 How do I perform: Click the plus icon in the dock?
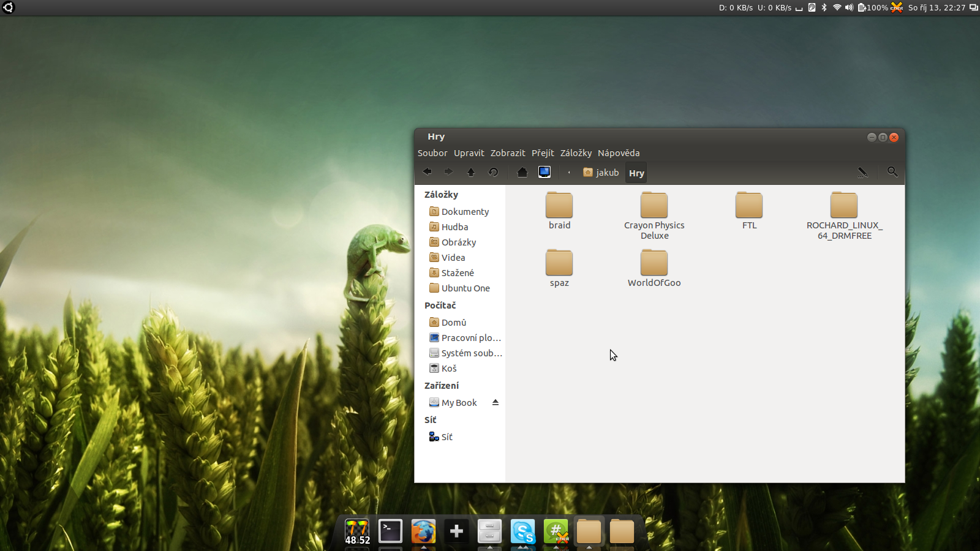click(456, 531)
